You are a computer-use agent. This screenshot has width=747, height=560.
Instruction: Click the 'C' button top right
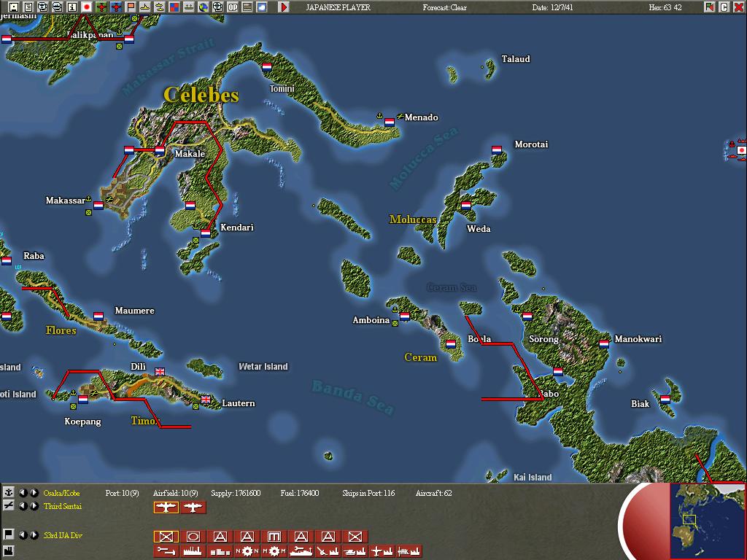click(724, 7)
